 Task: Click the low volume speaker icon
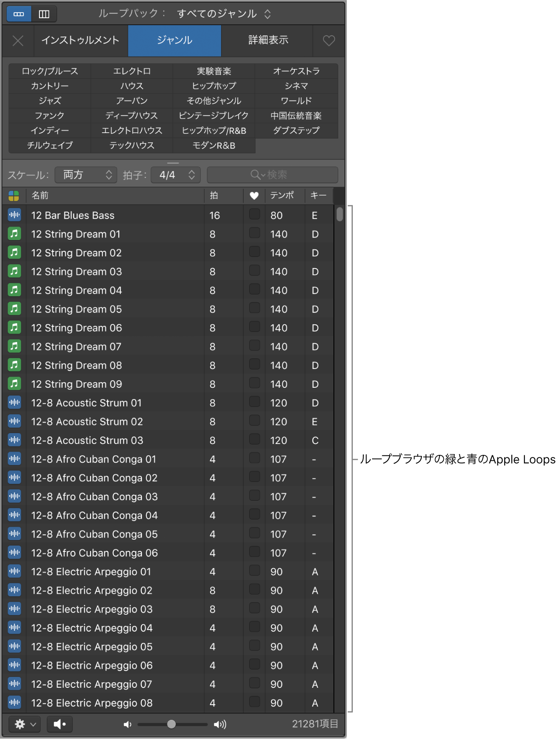(128, 724)
